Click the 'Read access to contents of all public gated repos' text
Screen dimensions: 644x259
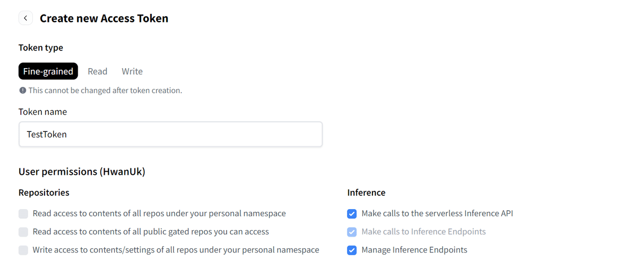tap(151, 232)
